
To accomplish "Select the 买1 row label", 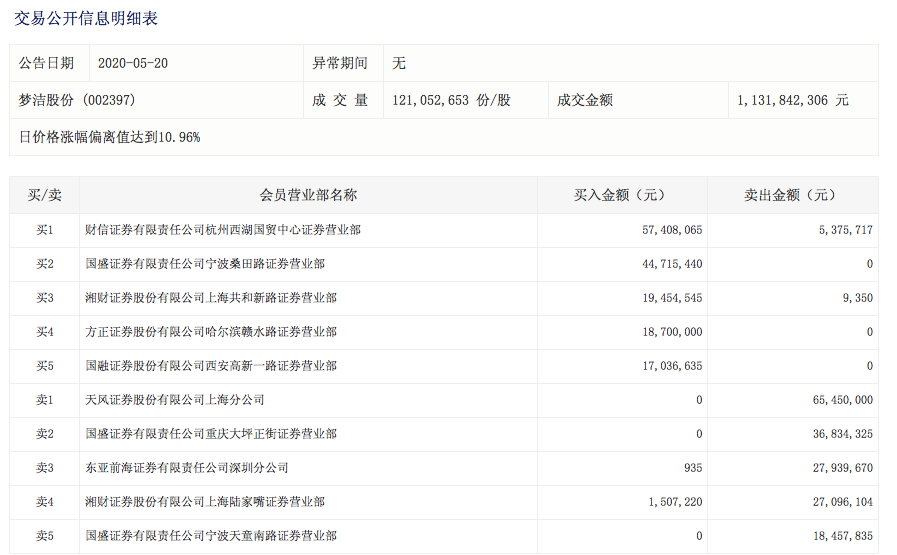I will (x=45, y=230).
